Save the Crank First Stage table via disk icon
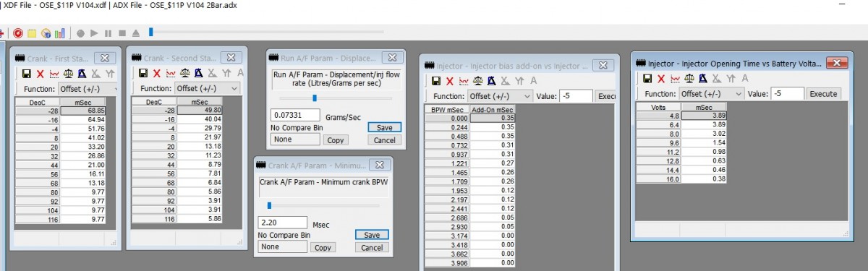Image resolution: width=868 pixels, height=271 pixels. coord(26,74)
